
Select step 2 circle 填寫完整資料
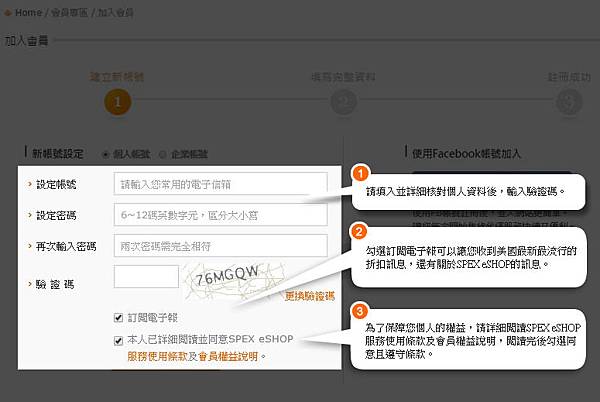click(x=343, y=102)
